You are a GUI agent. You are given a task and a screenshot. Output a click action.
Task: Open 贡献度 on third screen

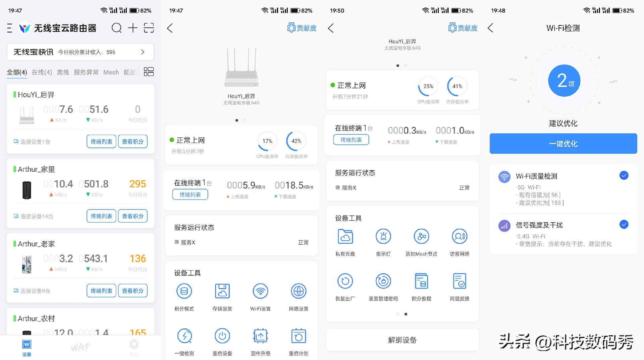point(463,28)
